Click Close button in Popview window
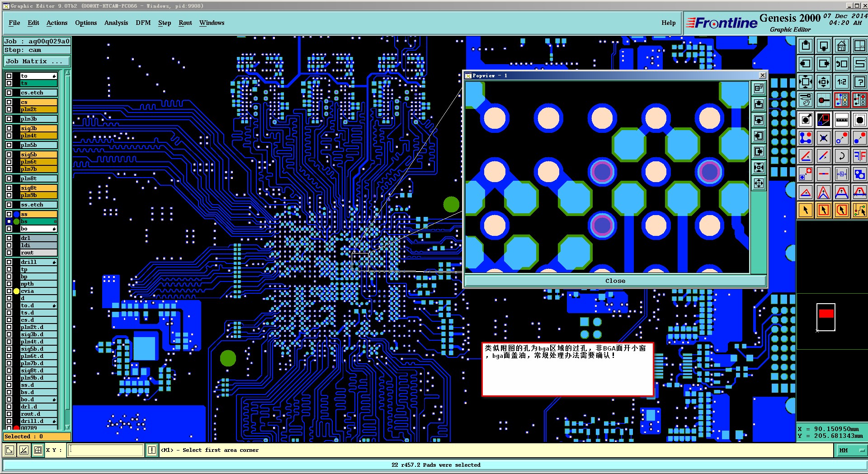The image size is (868, 474). tap(615, 281)
